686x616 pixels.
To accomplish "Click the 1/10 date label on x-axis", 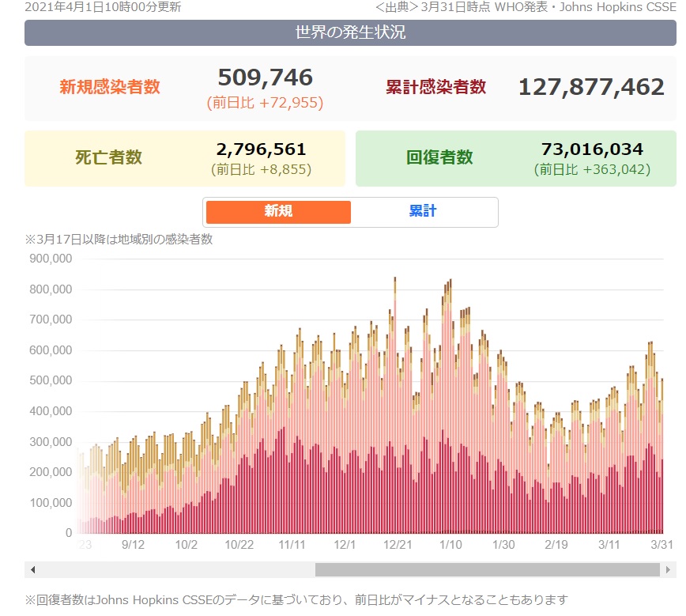I will tap(451, 545).
